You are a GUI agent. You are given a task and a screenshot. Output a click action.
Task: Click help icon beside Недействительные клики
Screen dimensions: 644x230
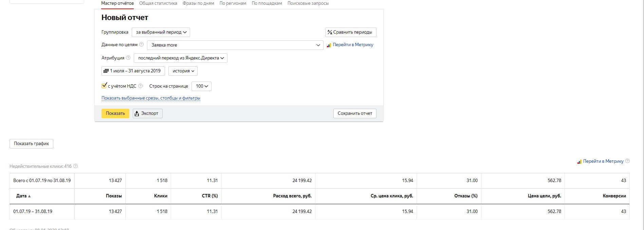76,166
